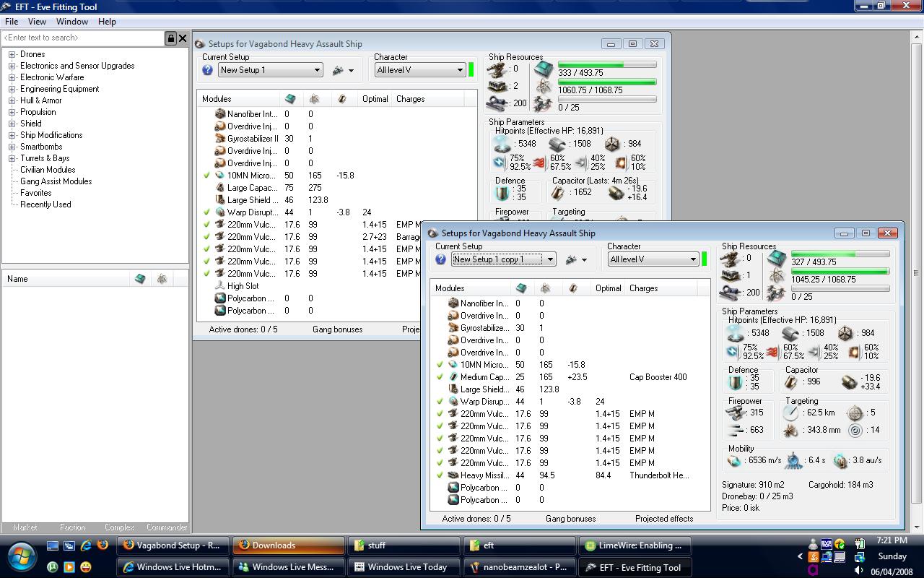Click the warp speed icon showing 3.8 au/s
Image resolution: width=924 pixels, height=578 pixels.
[841, 460]
